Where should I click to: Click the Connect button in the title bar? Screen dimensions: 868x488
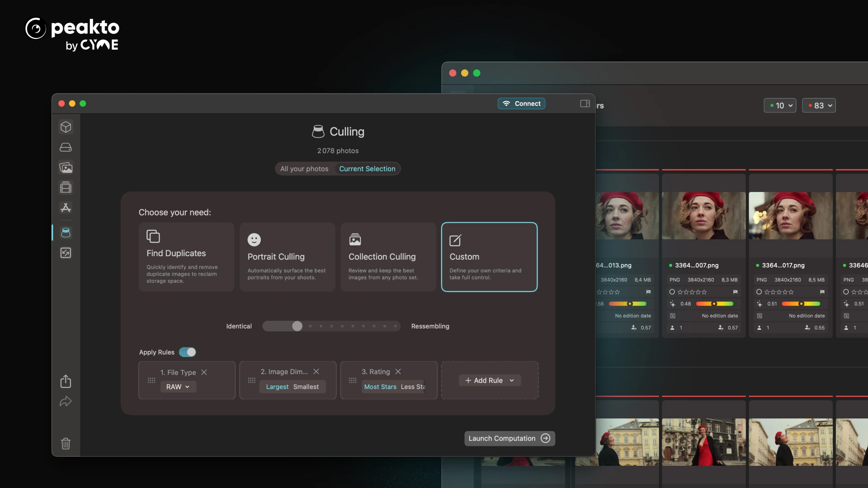pyautogui.click(x=521, y=103)
